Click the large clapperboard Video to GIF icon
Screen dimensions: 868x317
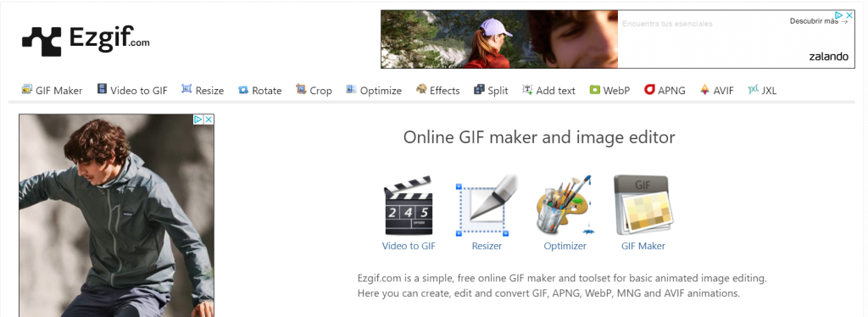409,206
